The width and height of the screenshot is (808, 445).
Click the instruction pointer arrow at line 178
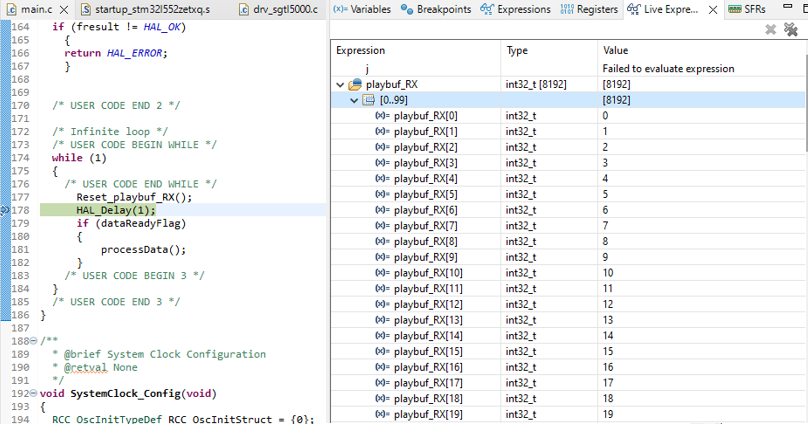click(x=5, y=210)
